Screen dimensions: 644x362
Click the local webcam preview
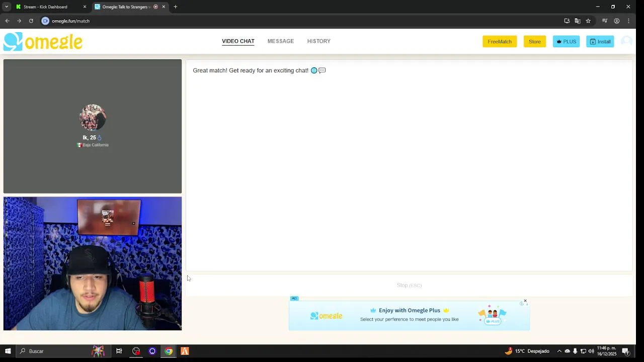tap(93, 263)
